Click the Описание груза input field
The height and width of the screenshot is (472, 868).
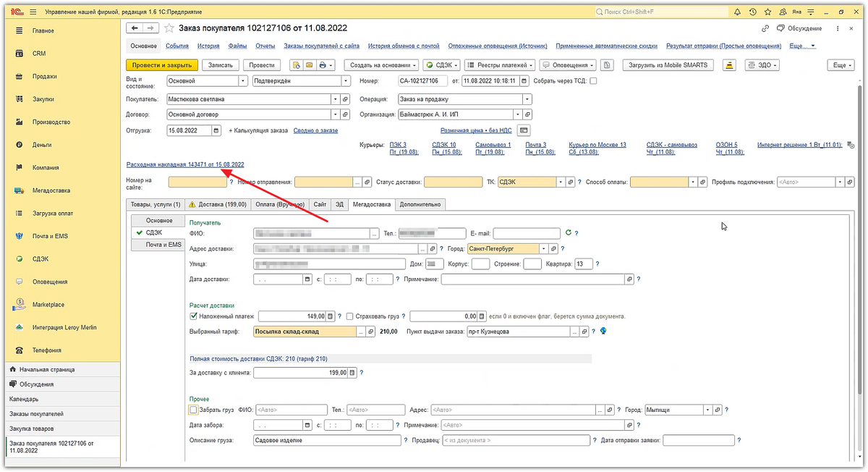327,440
